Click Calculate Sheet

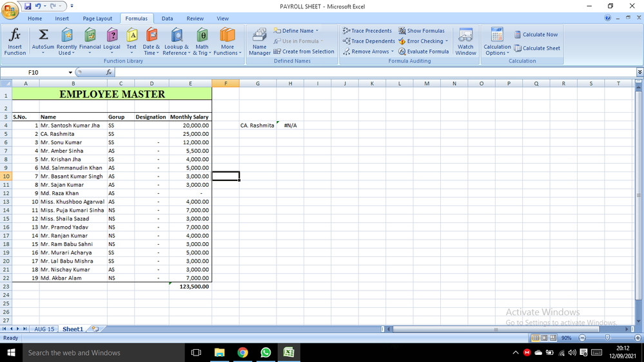(x=537, y=48)
